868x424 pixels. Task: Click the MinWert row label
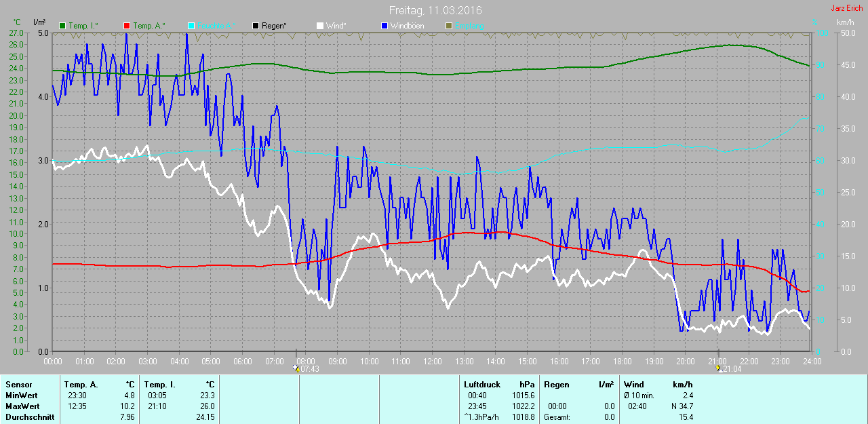(21, 396)
